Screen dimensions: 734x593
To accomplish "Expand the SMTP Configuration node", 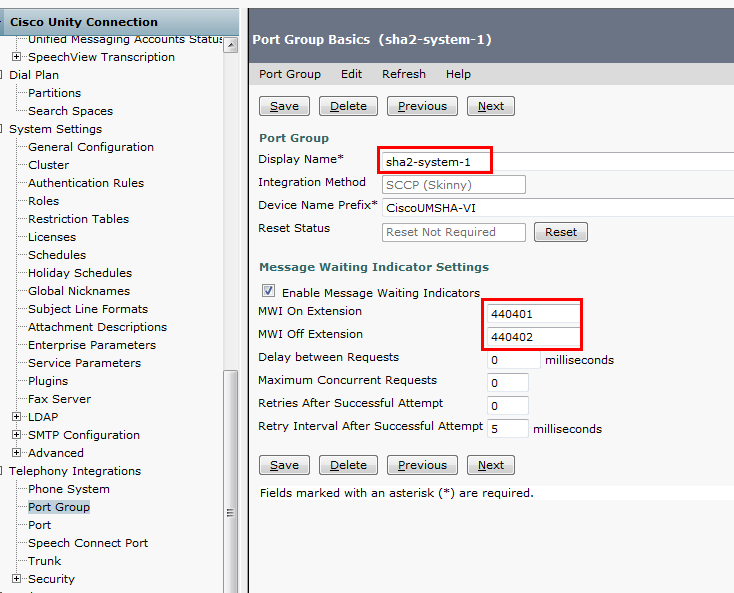I will [x=16, y=434].
